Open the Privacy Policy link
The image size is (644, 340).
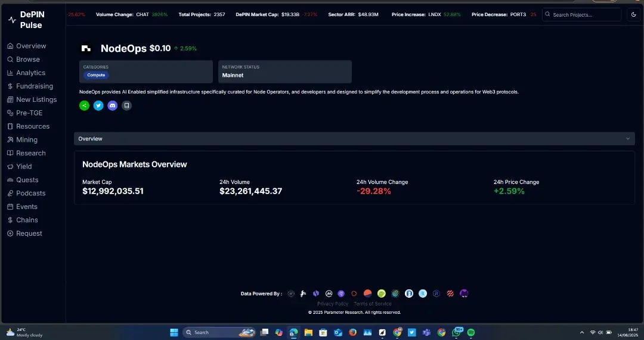[333, 304]
